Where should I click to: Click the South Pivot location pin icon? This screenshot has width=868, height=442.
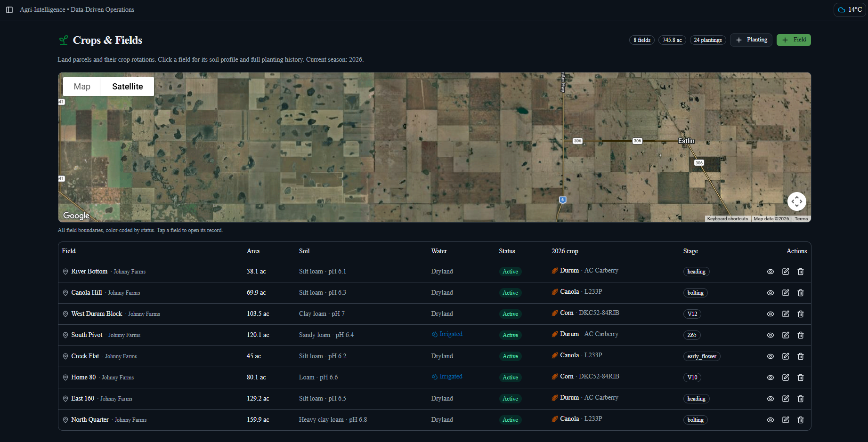(65, 335)
